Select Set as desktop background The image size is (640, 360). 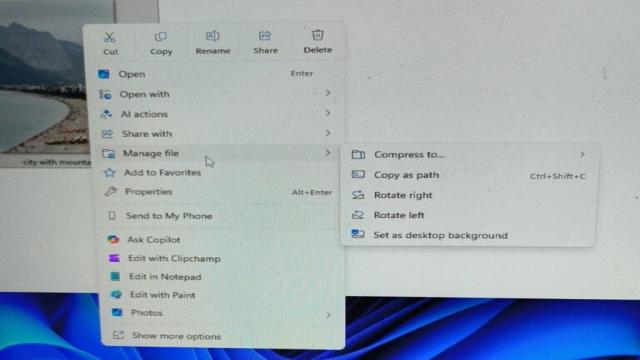pos(469,235)
